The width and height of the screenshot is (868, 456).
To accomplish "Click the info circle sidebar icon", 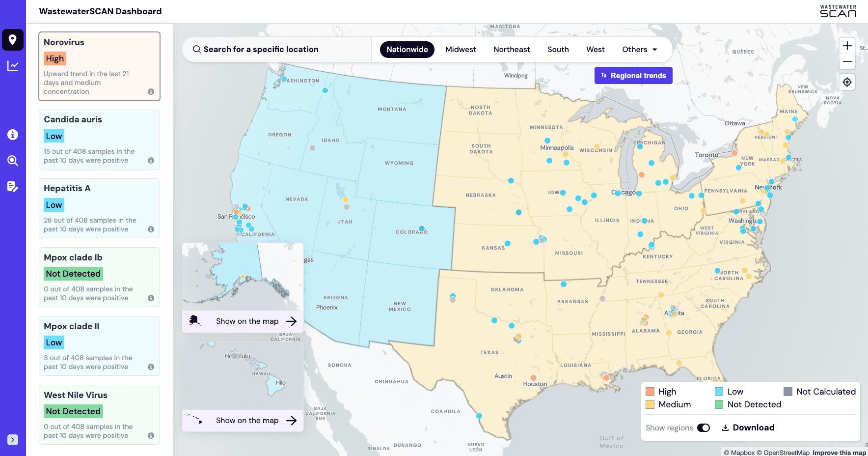I will point(13,135).
